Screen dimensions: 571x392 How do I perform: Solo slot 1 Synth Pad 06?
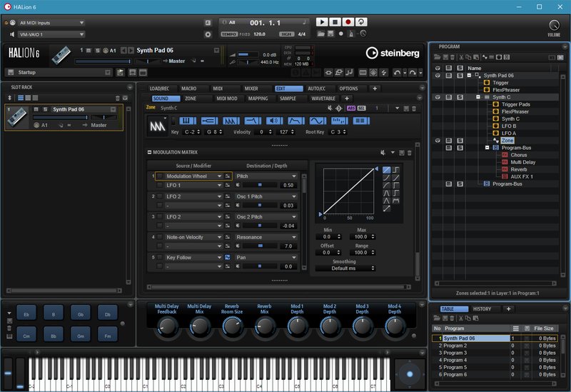coord(45,109)
